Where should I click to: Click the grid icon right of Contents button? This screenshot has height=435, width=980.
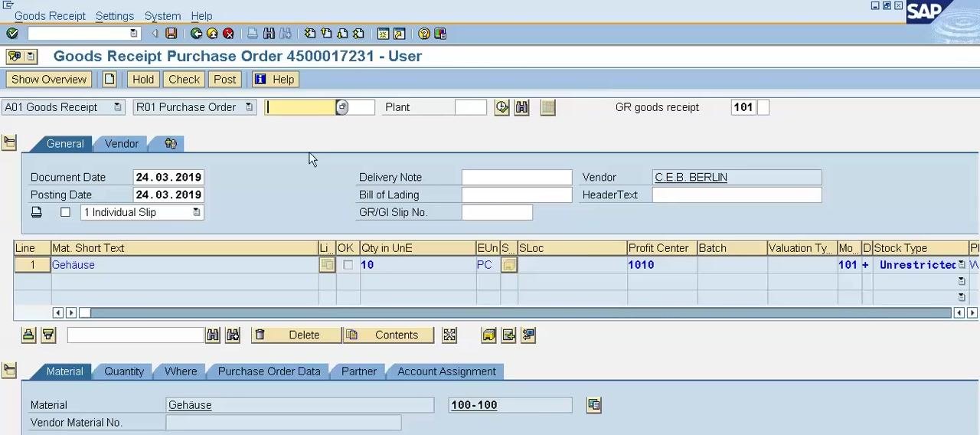449,335
